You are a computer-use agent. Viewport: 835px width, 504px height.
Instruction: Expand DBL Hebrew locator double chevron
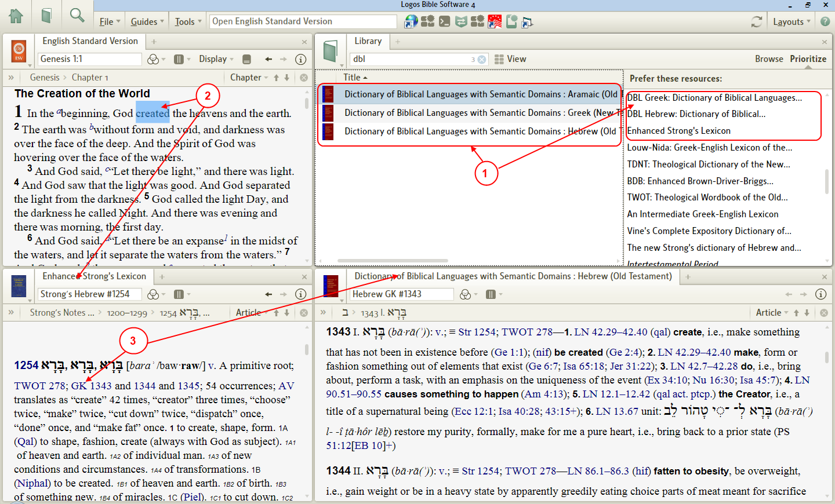tap(323, 313)
